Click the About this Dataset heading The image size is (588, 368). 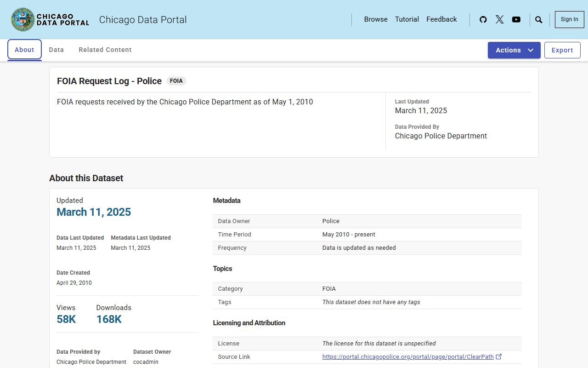[86, 178]
